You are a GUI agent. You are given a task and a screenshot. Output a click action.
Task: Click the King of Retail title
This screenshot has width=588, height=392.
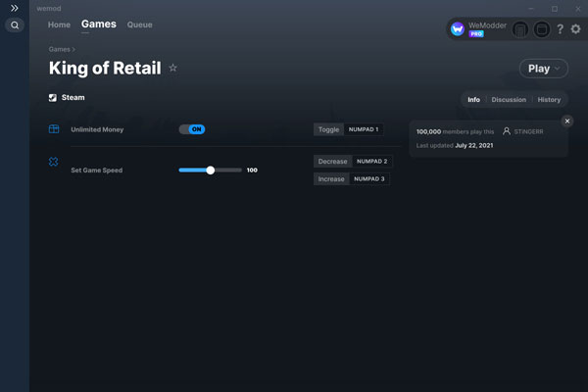click(105, 69)
